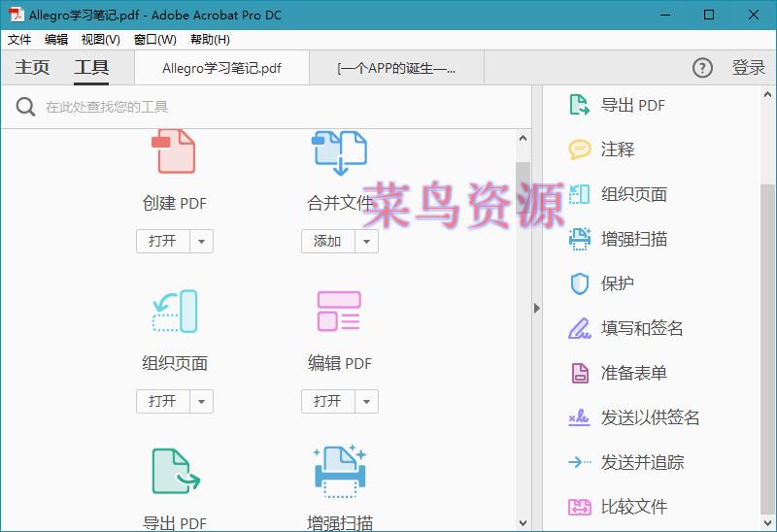Collapse the right sidebar with arrow handle
This screenshot has height=532, width=777.
click(x=536, y=309)
